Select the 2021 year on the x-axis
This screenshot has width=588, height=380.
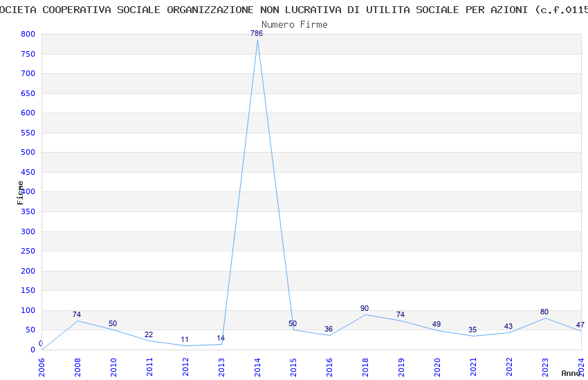coord(473,368)
